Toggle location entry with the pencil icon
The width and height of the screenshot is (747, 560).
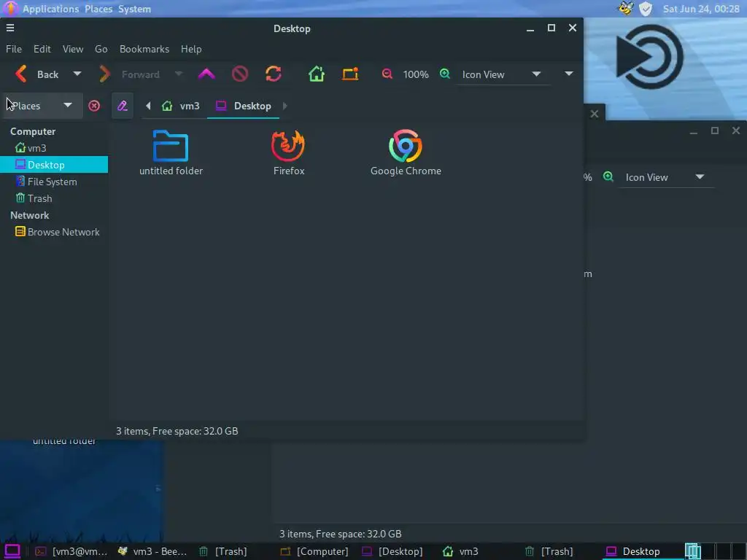point(123,106)
